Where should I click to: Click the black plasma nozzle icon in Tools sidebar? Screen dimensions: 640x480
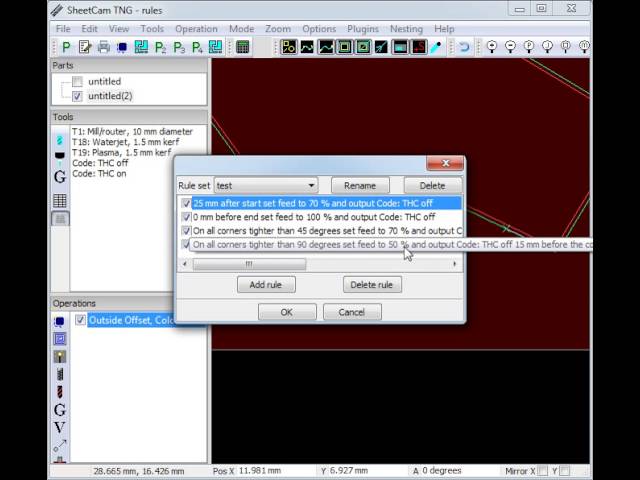click(x=60, y=158)
